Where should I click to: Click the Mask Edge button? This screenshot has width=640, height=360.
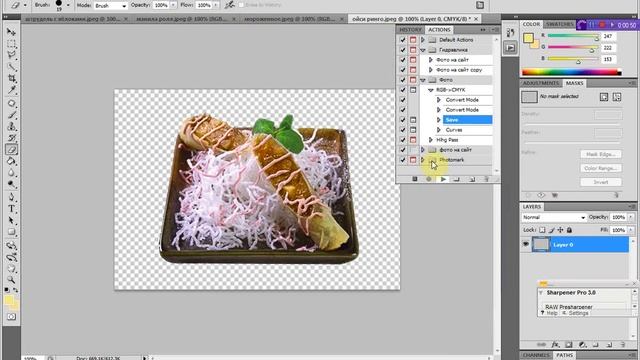click(x=601, y=154)
